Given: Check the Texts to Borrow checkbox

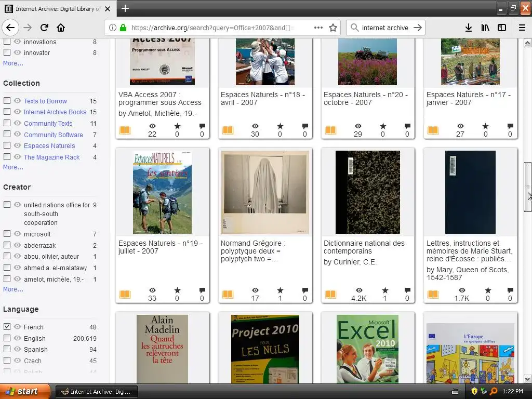Looking at the screenshot, I should point(7,100).
